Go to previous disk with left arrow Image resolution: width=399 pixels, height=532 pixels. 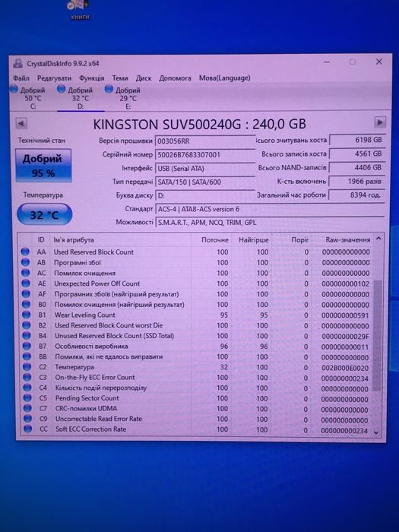click(x=21, y=123)
